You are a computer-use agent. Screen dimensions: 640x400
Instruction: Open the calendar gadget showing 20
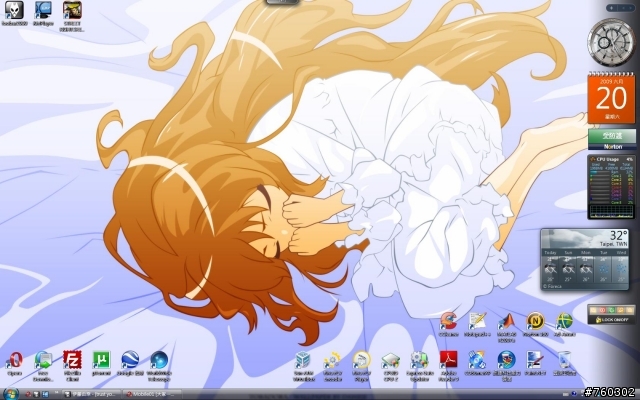(611, 98)
